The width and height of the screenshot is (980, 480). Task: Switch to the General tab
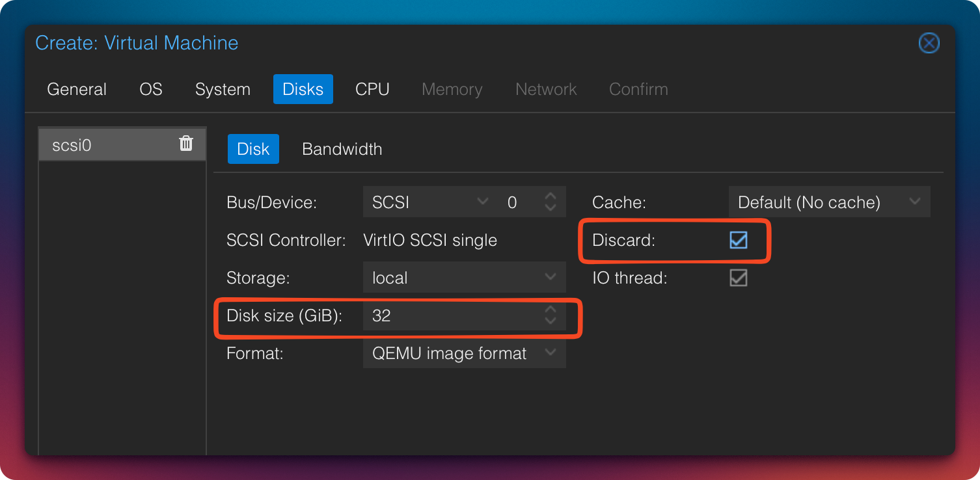coord(77,89)
